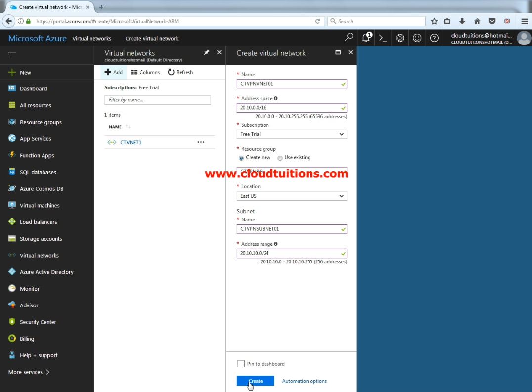This screenshot has width=532, height=392.
Task: Check the Pin to dashboard checkbox
Action: [x=241, y=364]
